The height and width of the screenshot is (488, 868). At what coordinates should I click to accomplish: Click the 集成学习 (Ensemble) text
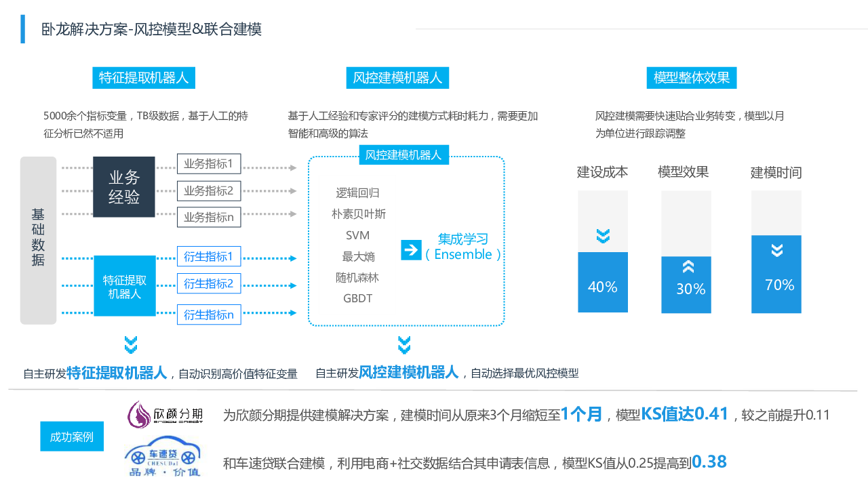coord(463,247)
